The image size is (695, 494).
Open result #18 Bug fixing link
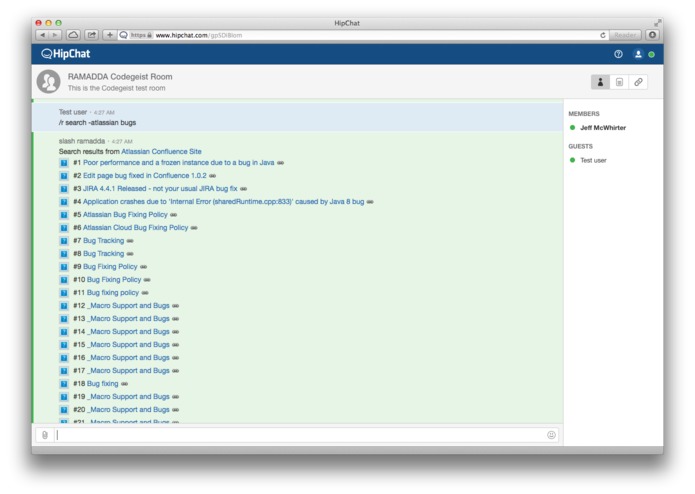(x=103, y=383)
